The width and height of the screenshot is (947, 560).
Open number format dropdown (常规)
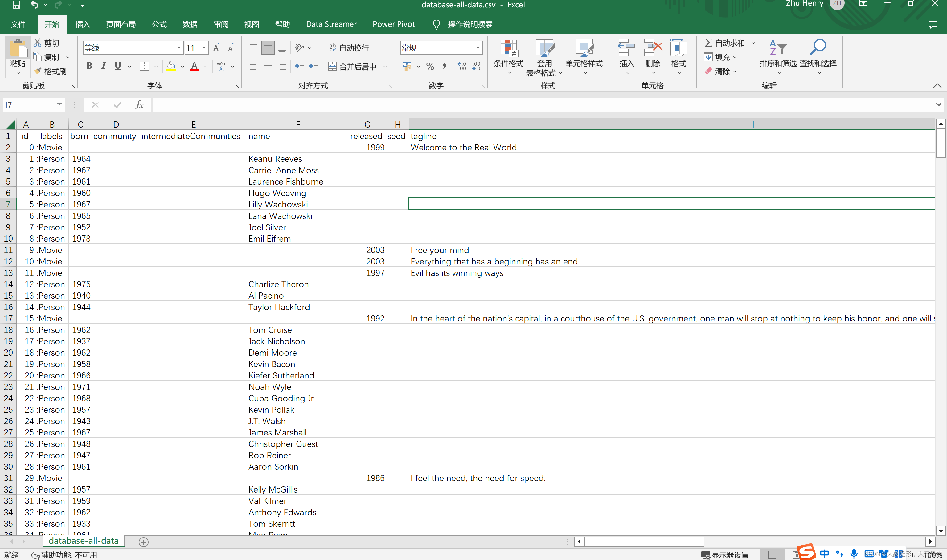478,48
